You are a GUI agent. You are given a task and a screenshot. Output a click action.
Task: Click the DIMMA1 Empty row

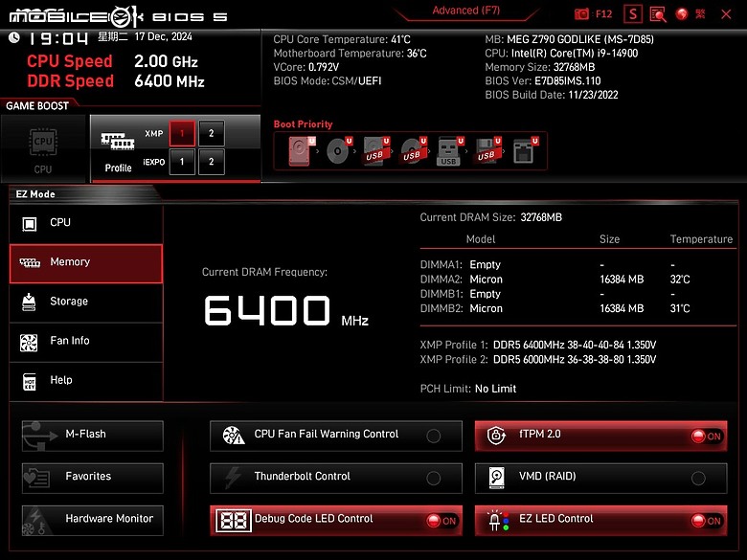click(577, 264)
